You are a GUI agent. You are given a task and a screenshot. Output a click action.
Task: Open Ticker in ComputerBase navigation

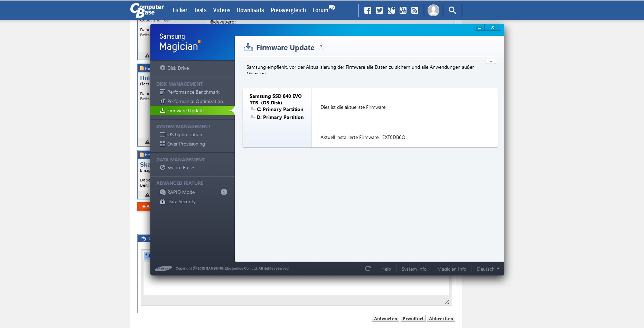180,10
